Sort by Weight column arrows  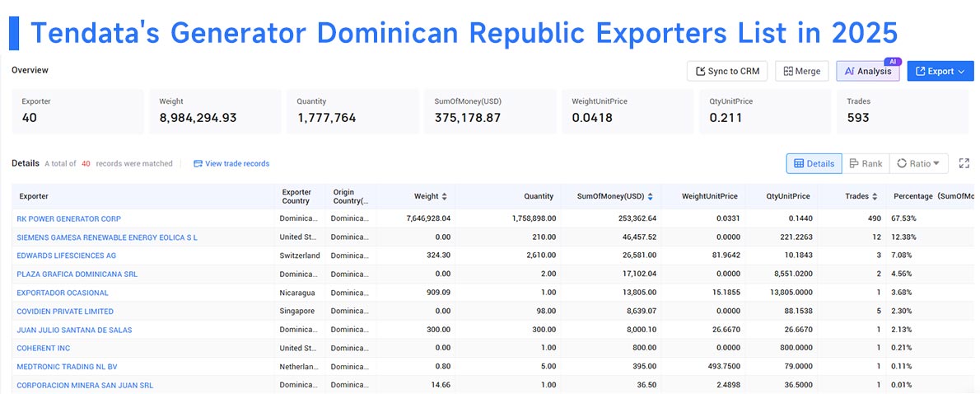click(445, 196)
